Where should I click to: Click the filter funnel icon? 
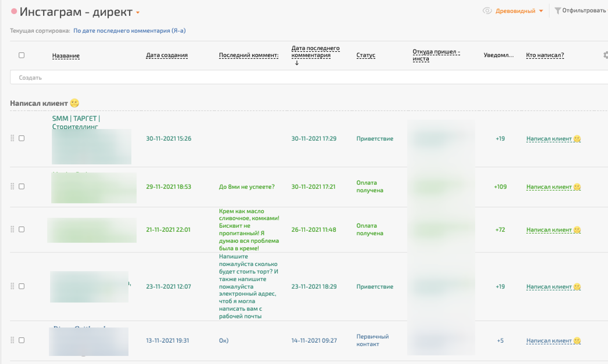557,11
